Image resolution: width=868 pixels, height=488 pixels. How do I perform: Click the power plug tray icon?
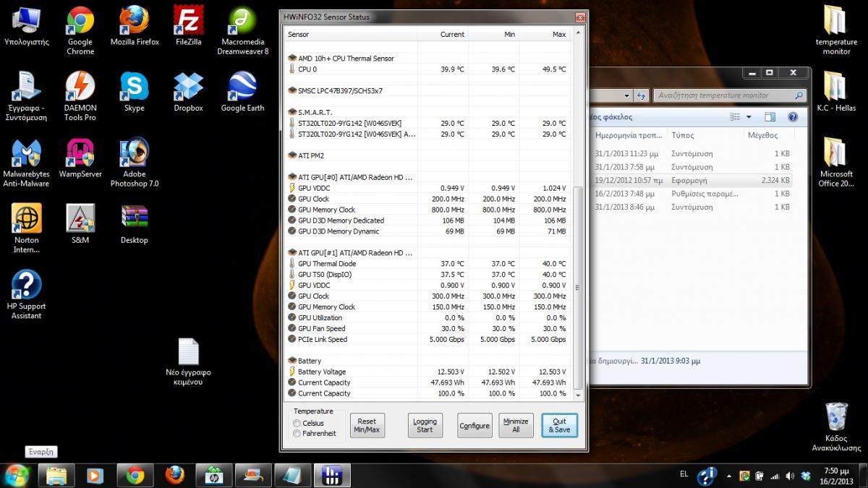(759, 476)
